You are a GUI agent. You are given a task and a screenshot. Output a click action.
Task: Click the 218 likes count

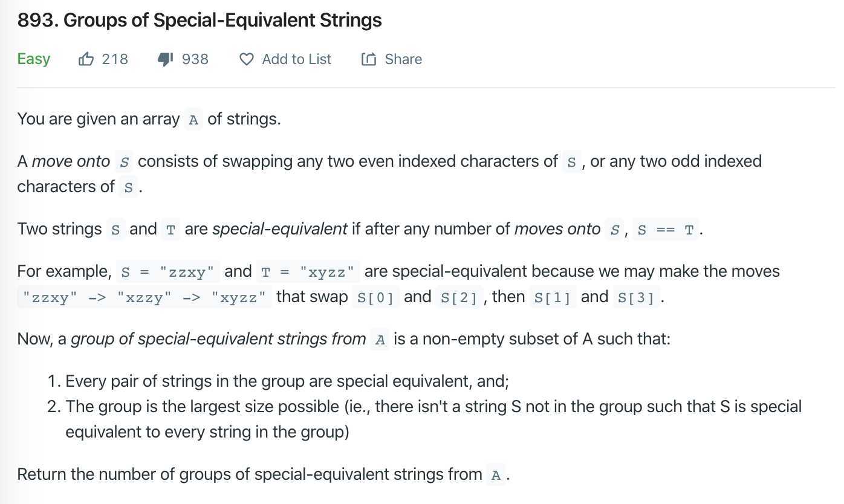coord(115,59)
